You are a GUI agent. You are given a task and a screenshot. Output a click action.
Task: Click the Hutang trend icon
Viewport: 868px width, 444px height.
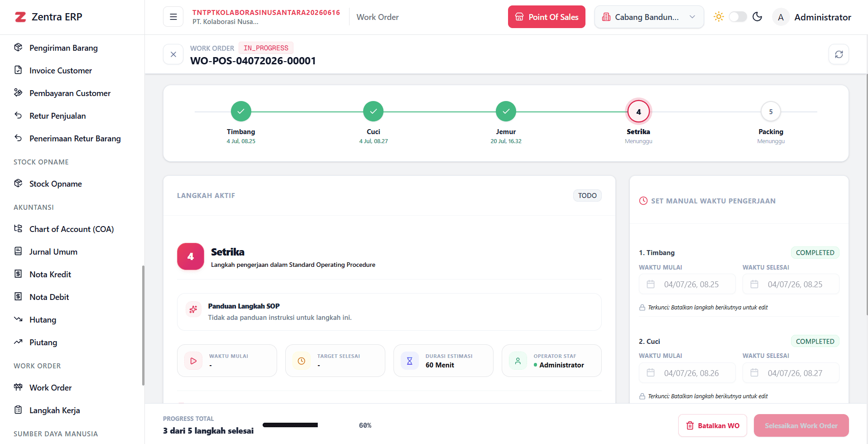click(18, 319)
